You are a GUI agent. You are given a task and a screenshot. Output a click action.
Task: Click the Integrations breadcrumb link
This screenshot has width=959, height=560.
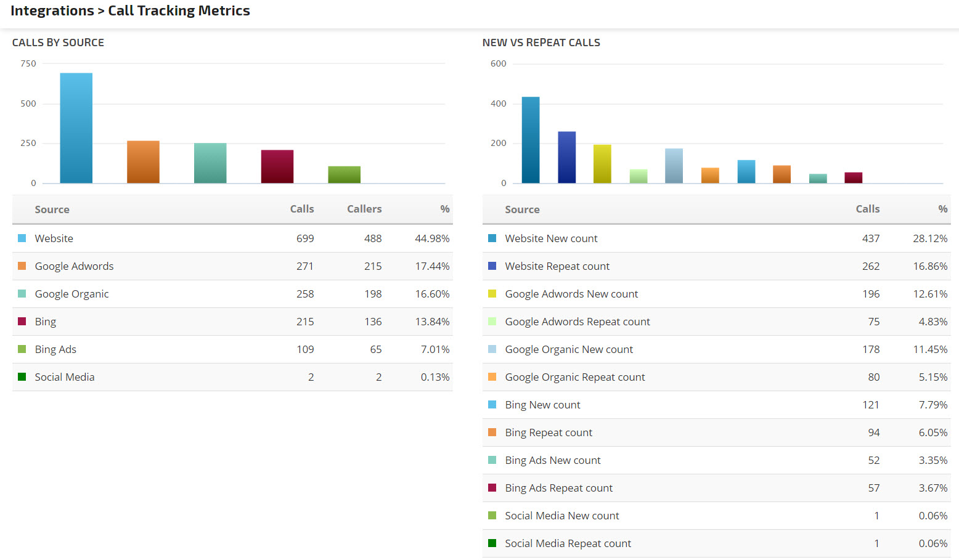pos(52,11)
